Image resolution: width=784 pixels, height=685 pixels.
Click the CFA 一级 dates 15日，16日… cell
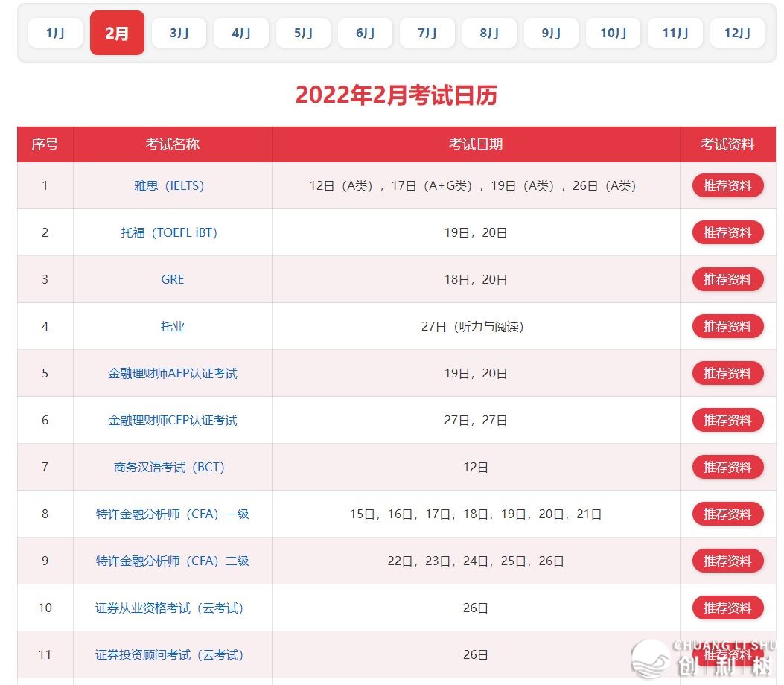pos(476,514)
